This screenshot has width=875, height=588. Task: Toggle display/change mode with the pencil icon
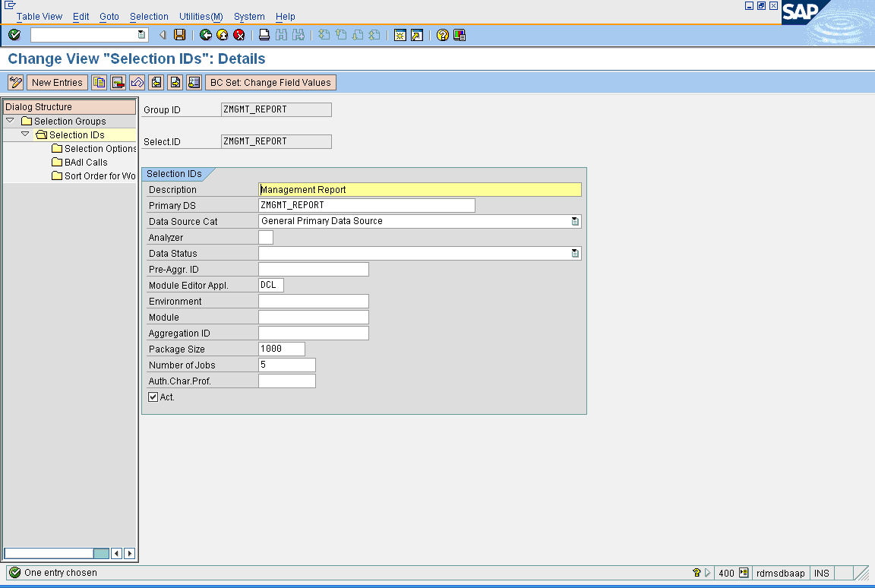15,82
